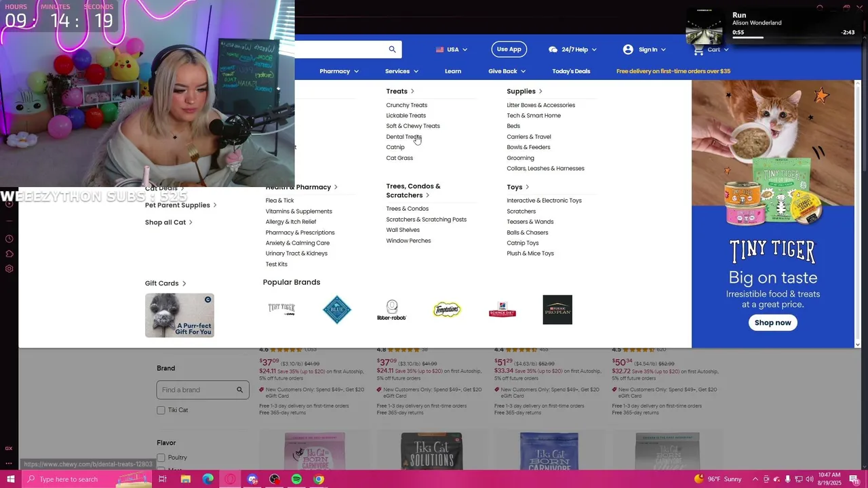Choose the Blue Buffalo brand logo

pyautogui.click(x=337, y=310)
